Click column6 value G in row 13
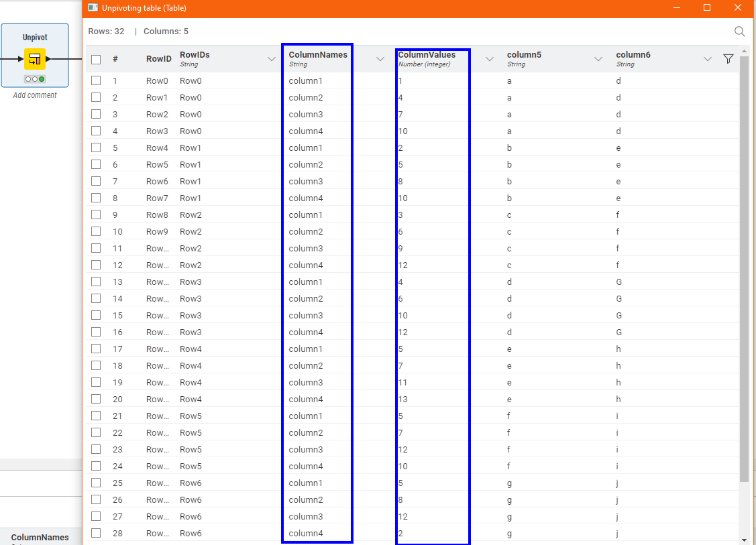The width and height of the screenshot is (756, 545). click(x=619, y=282)
